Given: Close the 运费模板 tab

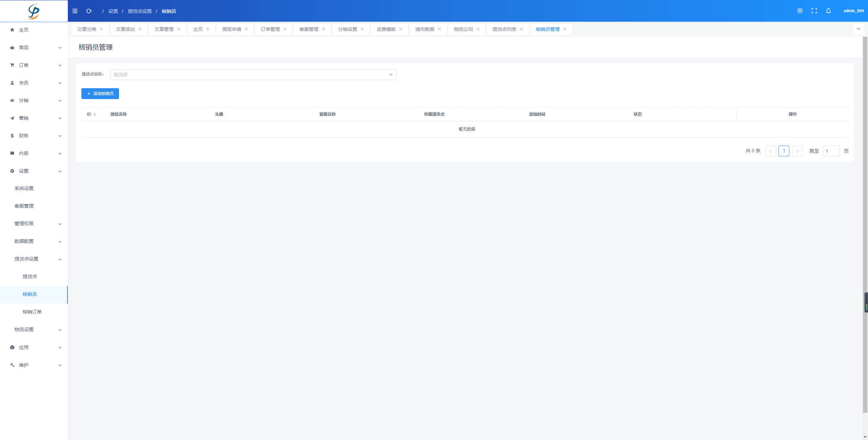Looking at the screenshot, I should point(401,29).
